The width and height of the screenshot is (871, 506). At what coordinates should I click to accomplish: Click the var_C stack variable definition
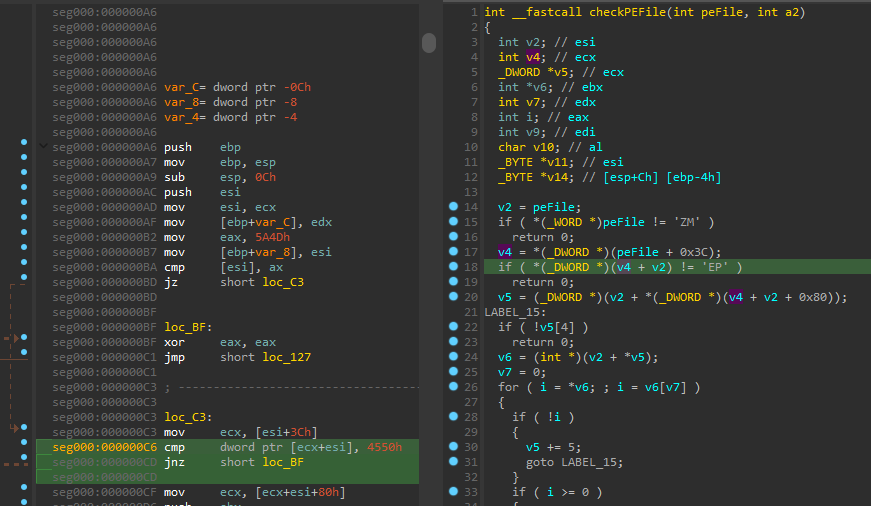click(182, 87)
